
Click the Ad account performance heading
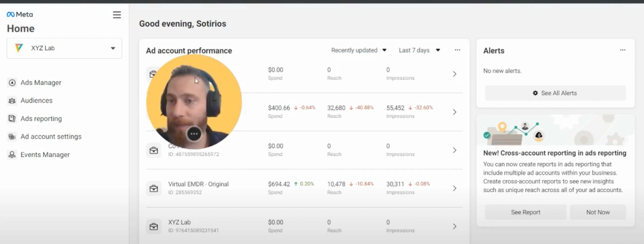(x=189, y=51)
